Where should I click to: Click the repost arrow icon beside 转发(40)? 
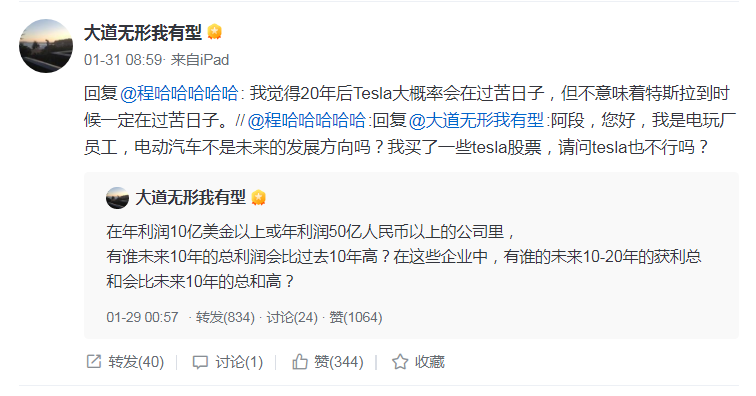tap(94, 361)
